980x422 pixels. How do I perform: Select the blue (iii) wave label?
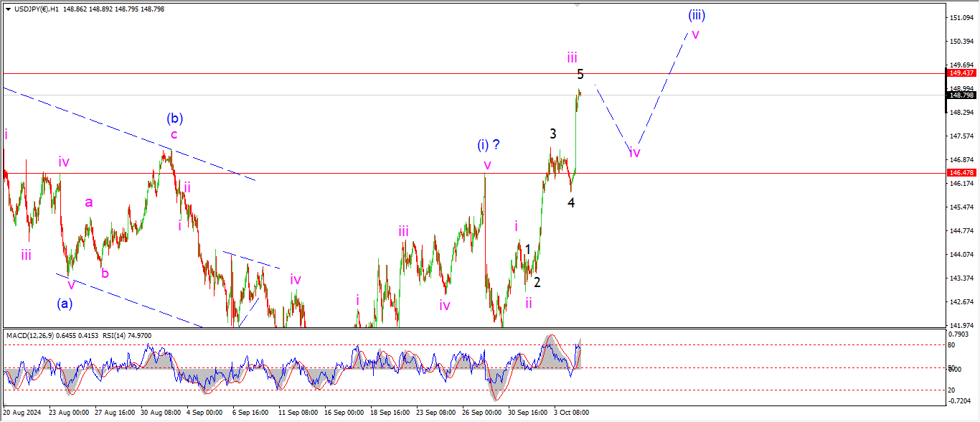pyautogui.click(x=695, y=14)
